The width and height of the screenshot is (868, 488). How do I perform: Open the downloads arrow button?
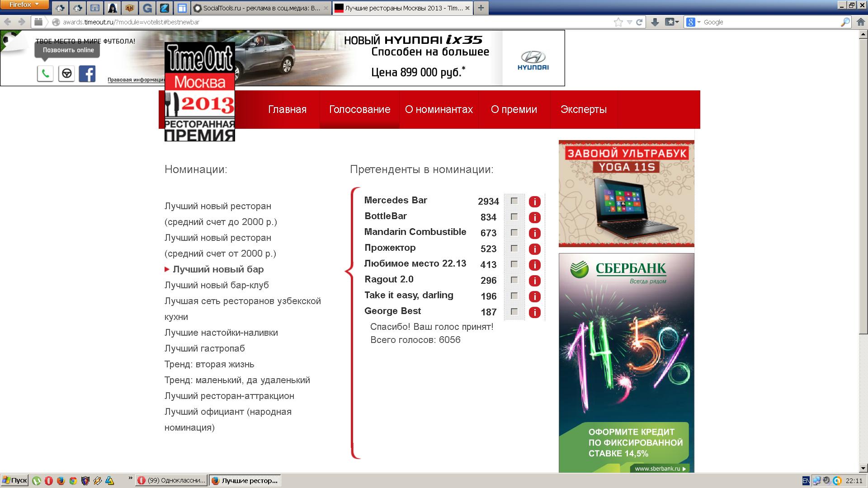coord(655,22)
